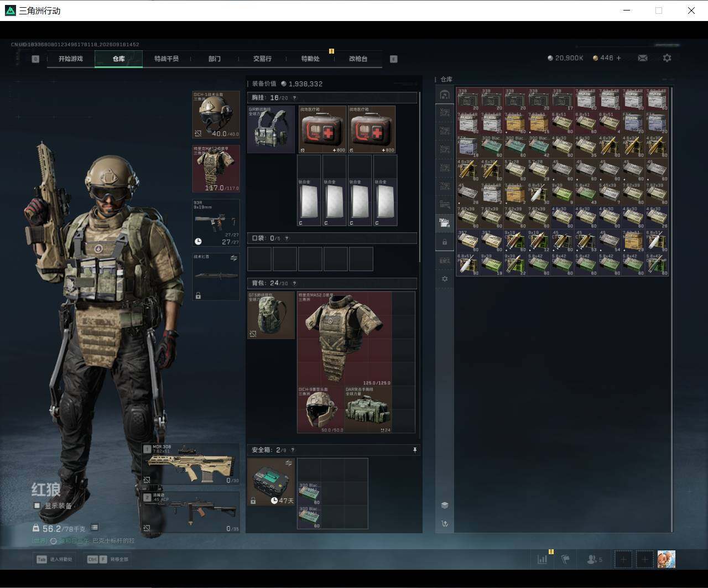Select the equipped MAS2.0 body armor slot
This screenshot has width=708, height=588.
(216, 169)
